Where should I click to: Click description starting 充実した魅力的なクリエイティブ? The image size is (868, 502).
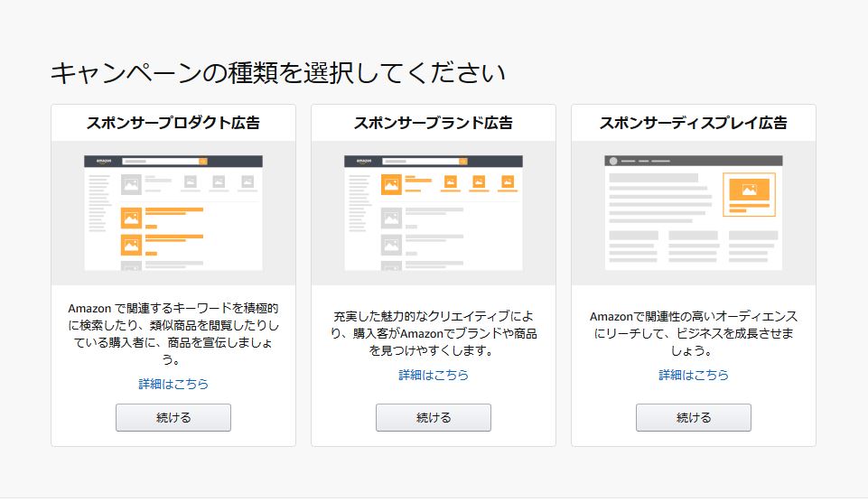click(434, 333)
